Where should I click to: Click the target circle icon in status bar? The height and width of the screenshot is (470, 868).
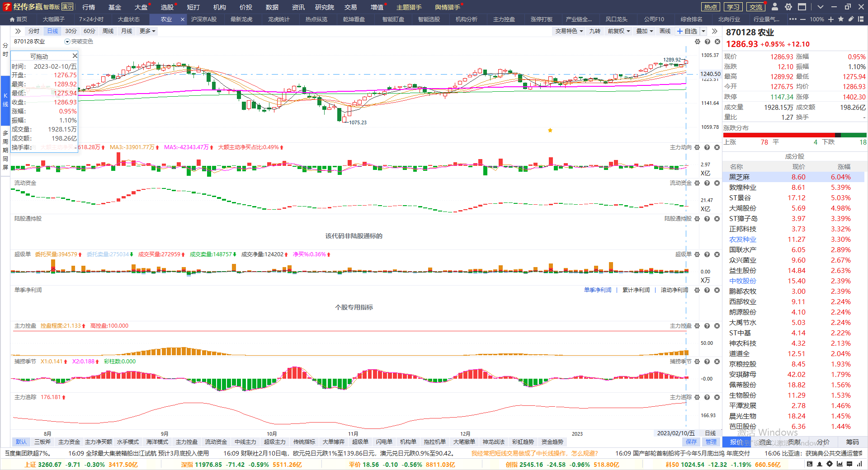click(x=830, y=464)
